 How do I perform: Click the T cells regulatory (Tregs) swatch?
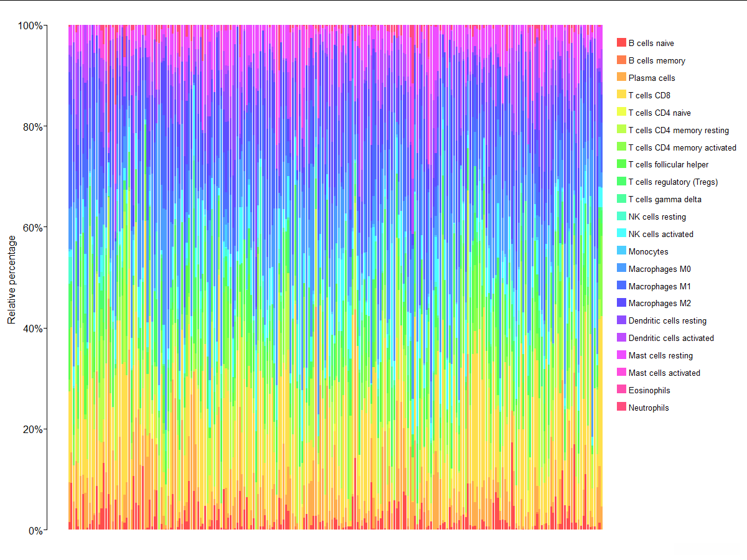(x=621, y=182)
